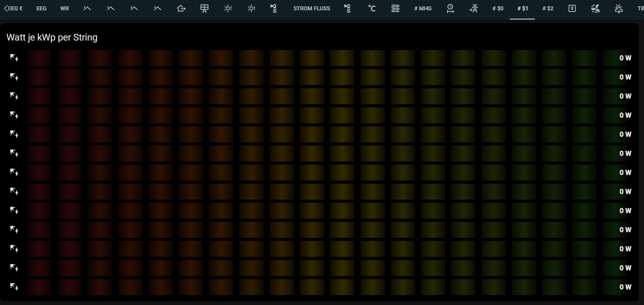Open the wind turbine icon tab
The height and width of the screenshot is (305, 644).
point(595,8)
